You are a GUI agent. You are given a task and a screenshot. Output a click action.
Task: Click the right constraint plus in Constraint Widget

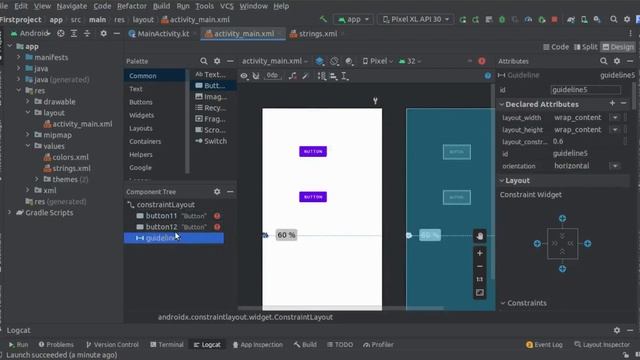pos(587,244)
